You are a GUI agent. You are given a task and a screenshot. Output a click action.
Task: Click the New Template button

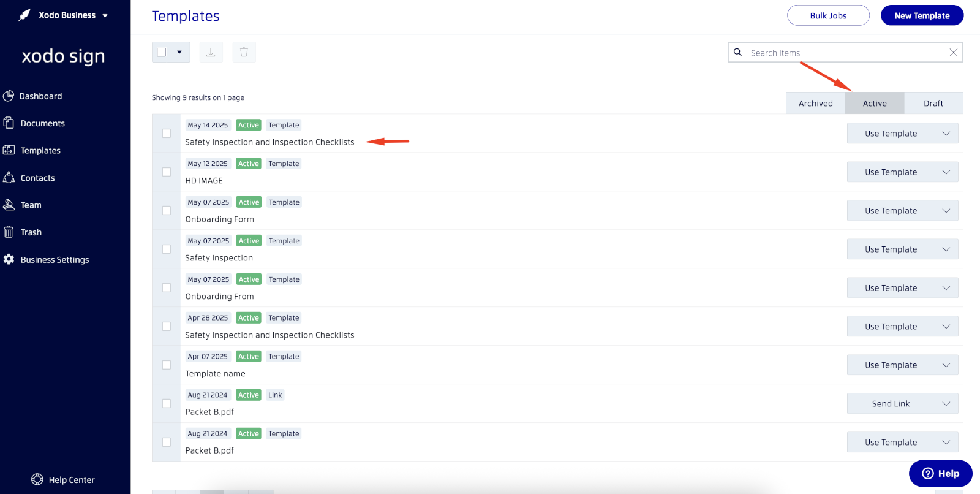point(922,15)
